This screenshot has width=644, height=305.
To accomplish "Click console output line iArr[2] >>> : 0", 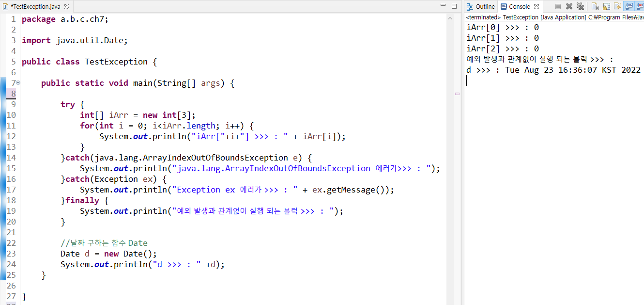I will point(503,49).
